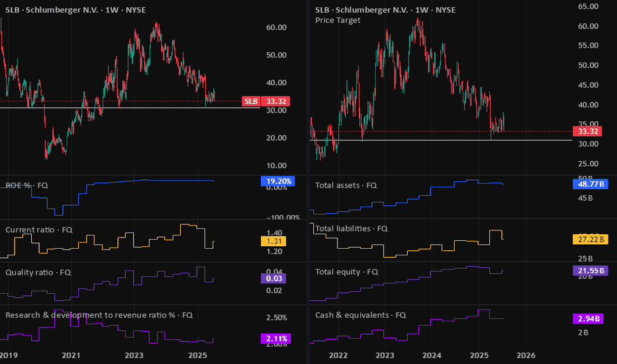
Task: Click 2022 on the right time axis
Action: pos(338,355)
